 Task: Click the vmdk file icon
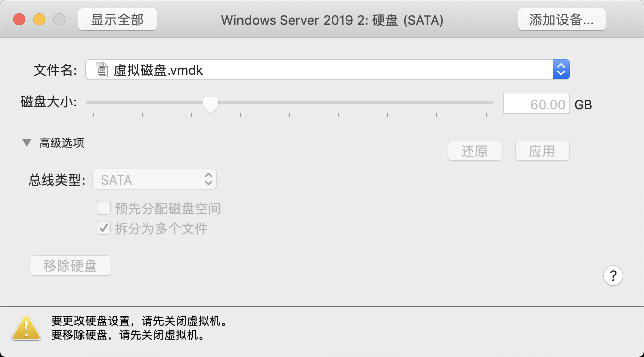102,70
